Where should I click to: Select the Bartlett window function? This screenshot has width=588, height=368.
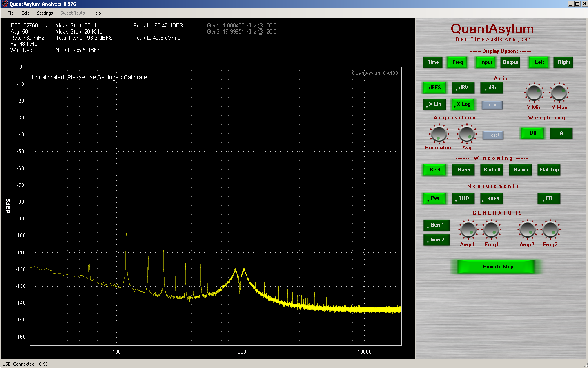point(492,170)
